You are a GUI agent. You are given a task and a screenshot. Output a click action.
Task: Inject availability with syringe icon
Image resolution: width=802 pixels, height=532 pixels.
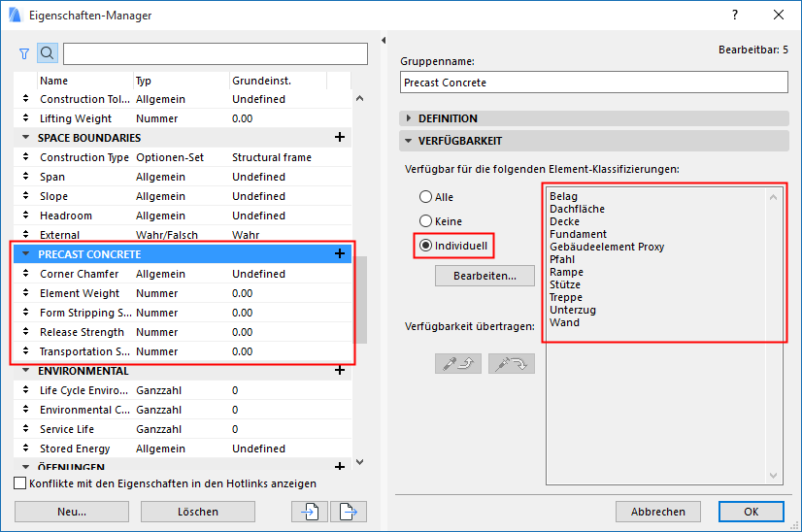(x=512, y=364)
